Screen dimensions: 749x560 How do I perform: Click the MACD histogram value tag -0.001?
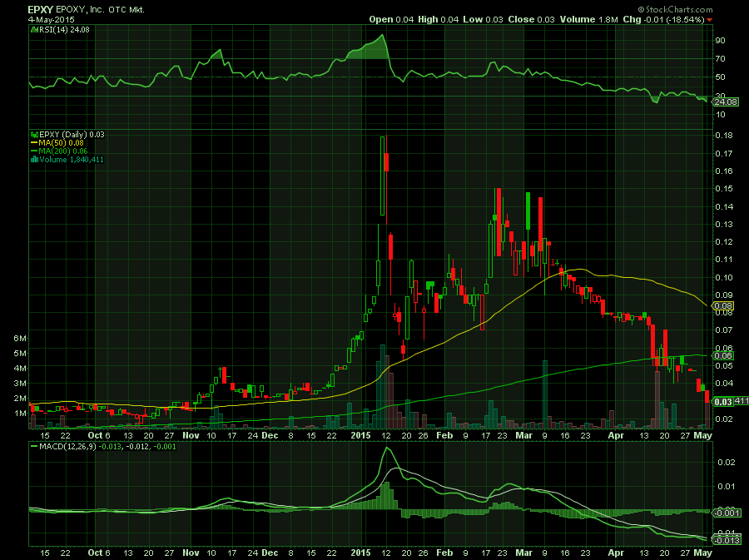726,513
